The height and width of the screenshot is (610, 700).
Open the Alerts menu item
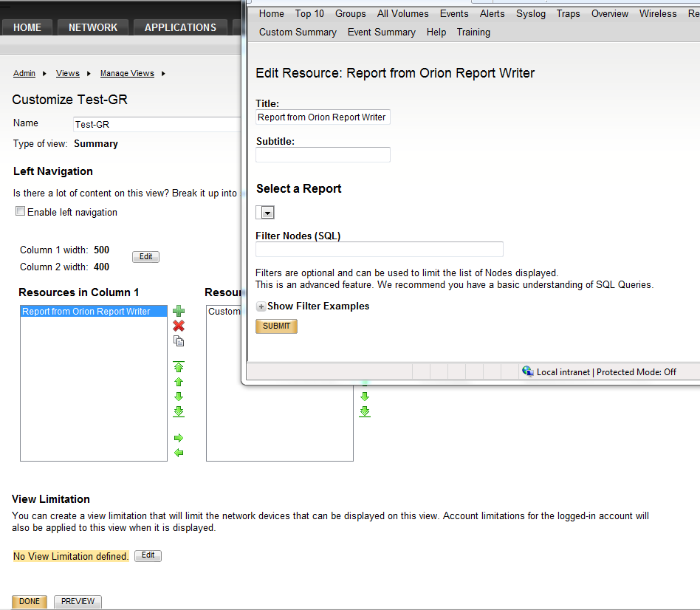coord(492,14)
